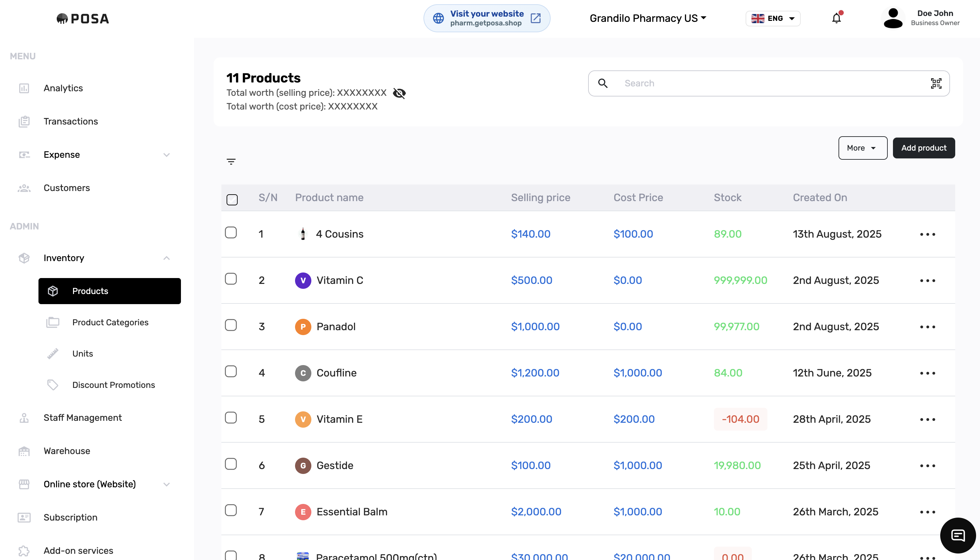Click the barcode scanner icon in search

click(x=936, y=83)
